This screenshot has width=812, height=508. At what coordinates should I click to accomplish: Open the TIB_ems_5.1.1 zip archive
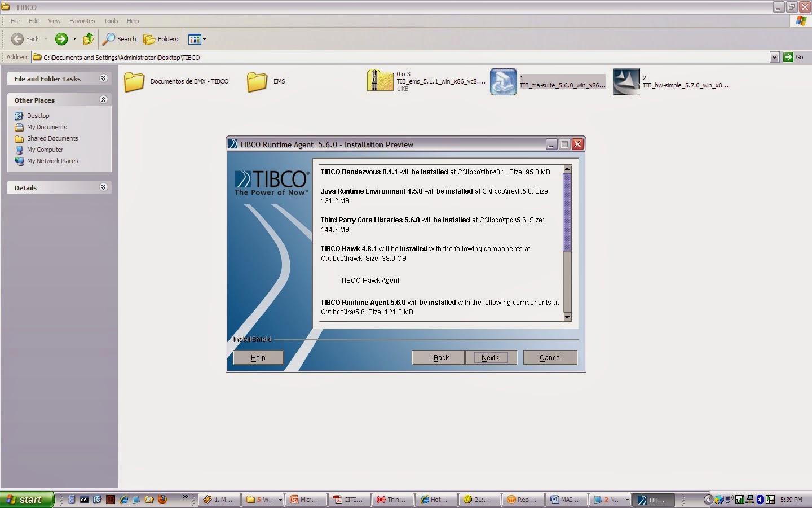click(x=379, y=81)
